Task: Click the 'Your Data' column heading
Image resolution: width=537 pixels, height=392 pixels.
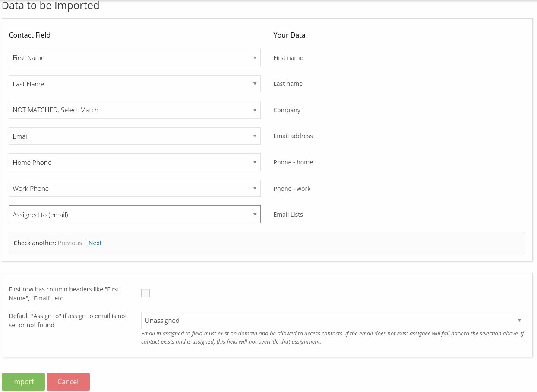Action: pyautogui.click(x=289, y=35)
